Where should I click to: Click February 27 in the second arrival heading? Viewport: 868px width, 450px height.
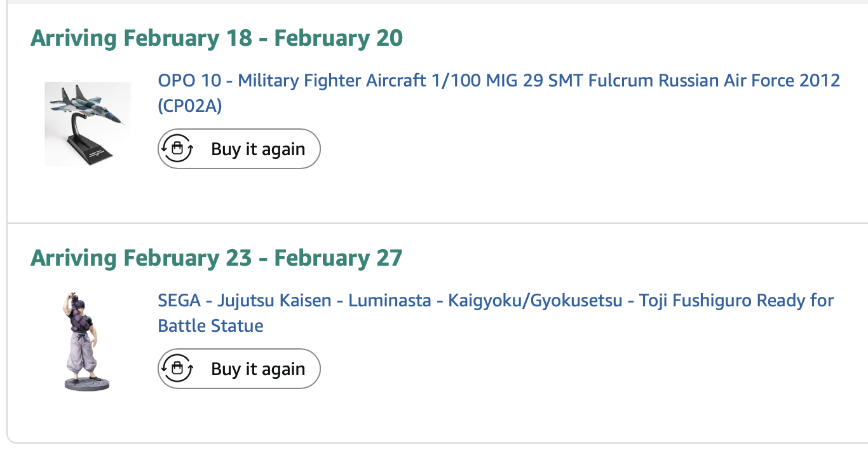[338, 258]
